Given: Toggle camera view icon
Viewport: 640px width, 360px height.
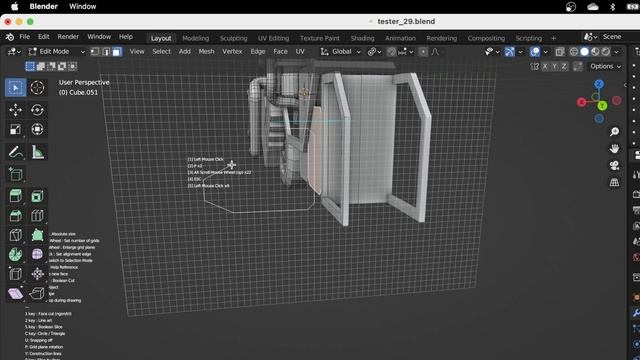Looking at the screenshot, I should 614,165.
